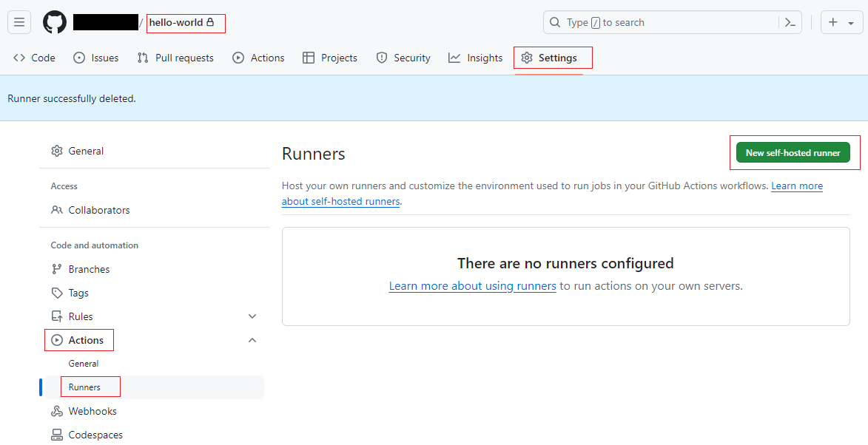Click the Projects table icon

pos(309,58)
